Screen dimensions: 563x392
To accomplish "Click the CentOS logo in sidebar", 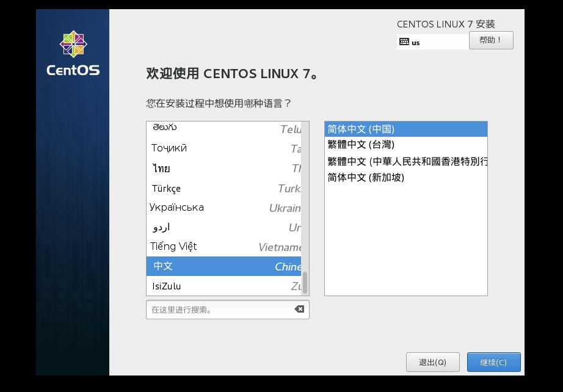I will pos(73,45).
